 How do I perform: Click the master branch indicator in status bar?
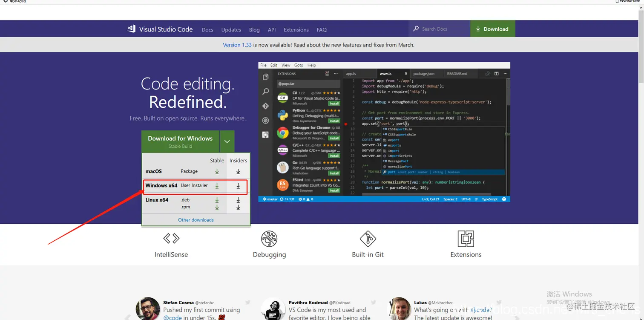tap(271, 199)
